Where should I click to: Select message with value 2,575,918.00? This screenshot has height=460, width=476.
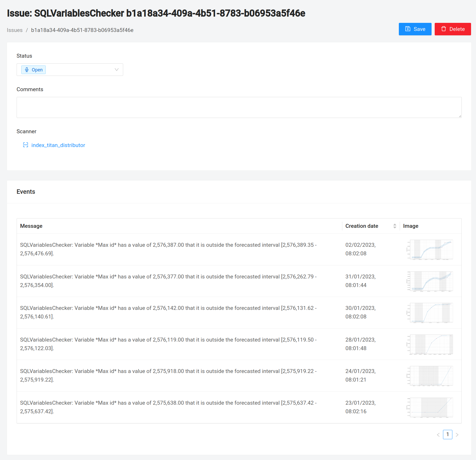(168, 376)
